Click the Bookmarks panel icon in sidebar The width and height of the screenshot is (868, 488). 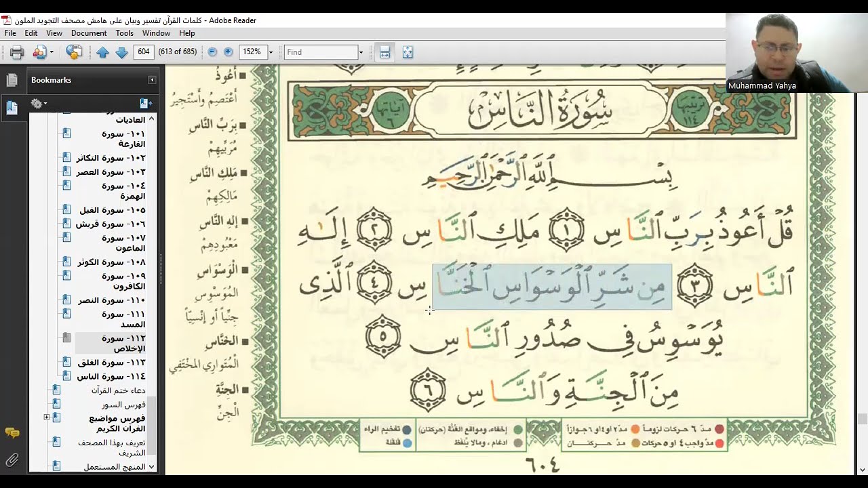pyautogui.click(x=12, y=107)
